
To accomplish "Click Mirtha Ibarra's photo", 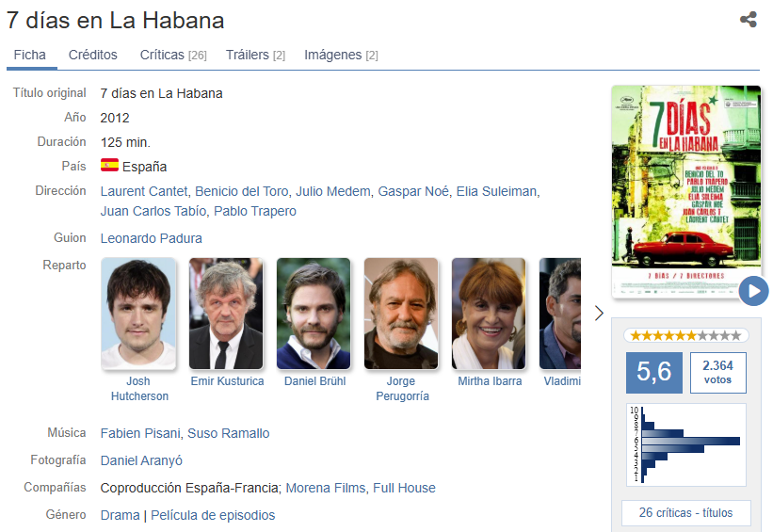I will (x=489, y=314).
